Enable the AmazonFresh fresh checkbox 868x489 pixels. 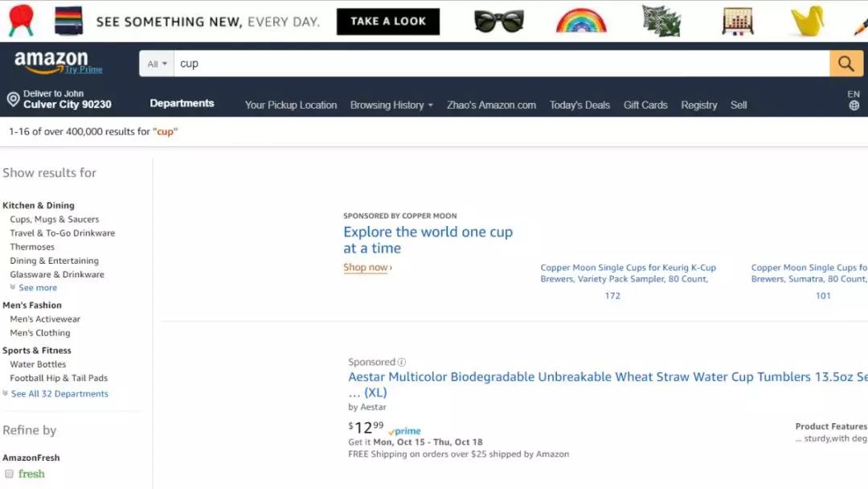pyautogui.click(x=10, y=474)
